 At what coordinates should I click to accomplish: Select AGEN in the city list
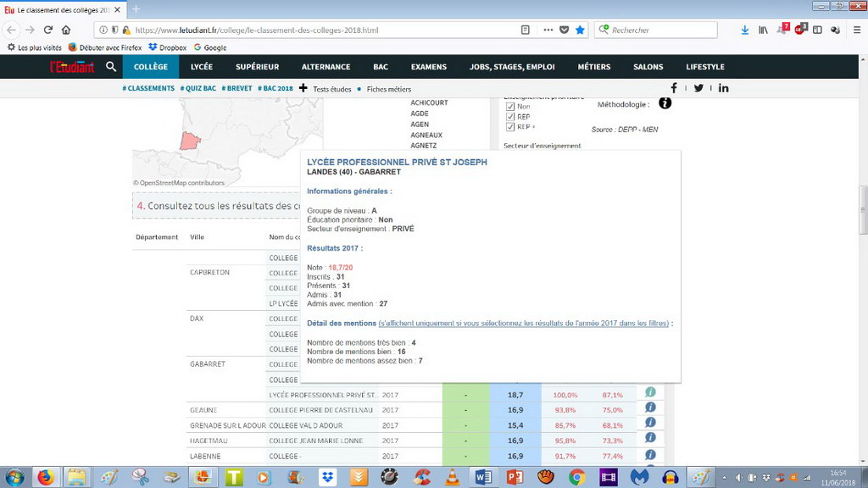tap(420, 125)
